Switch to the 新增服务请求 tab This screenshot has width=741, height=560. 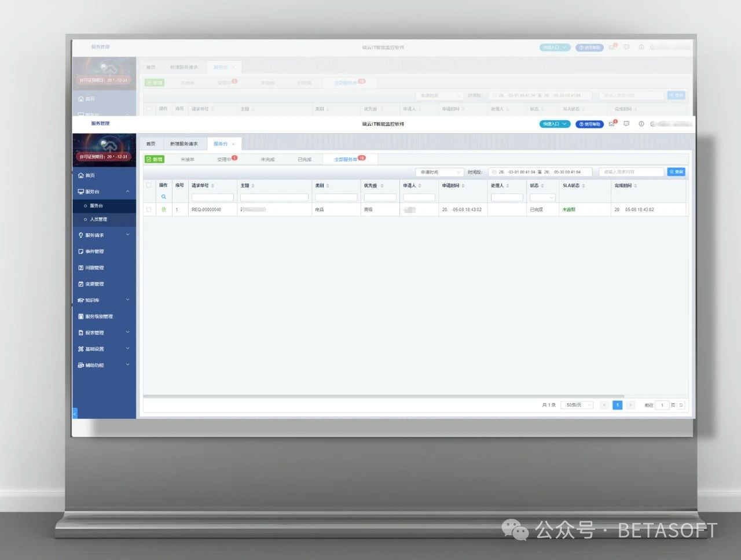click(184, 144)
